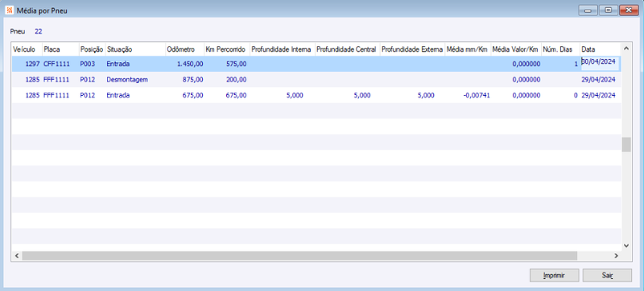The height and width of the screenshot is (291, 644).
Task: Click the Desmontagem situation cell
Action: click(x=135, y=80)
